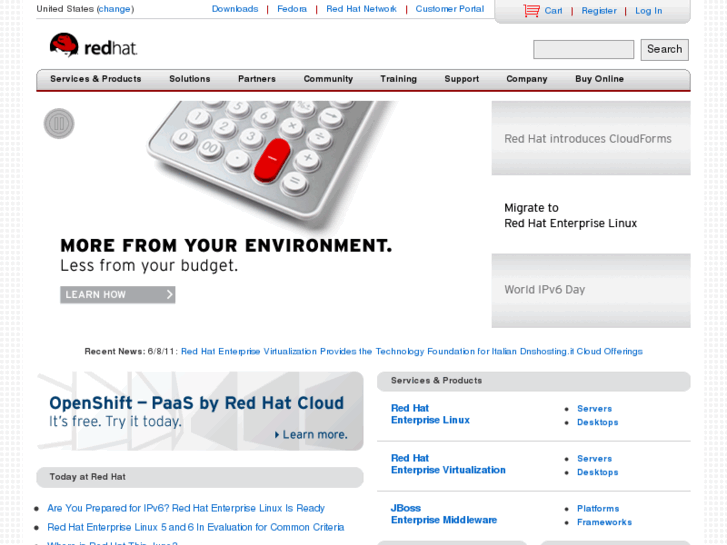The height and width of the screenshot is (545, 727).
Task: Select Migrate to Red Hat Enterprise Linux slide
Action: 591,215
